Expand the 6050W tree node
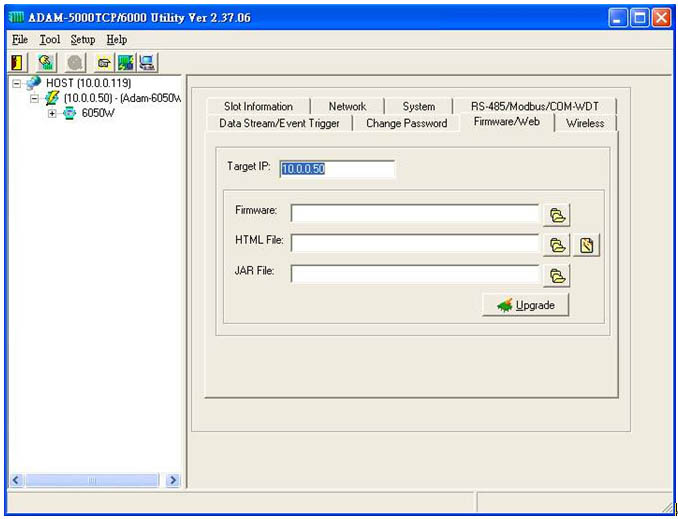 pos(52,114)
